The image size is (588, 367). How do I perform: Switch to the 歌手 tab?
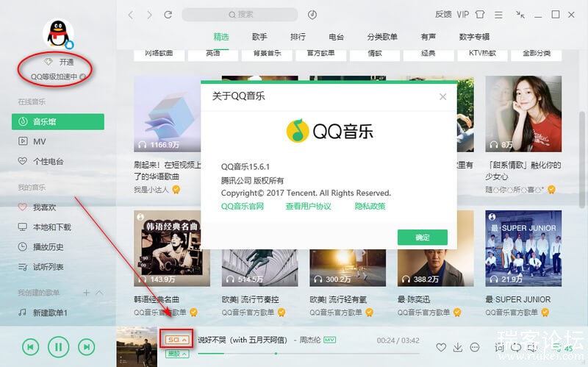coord(259,37)
